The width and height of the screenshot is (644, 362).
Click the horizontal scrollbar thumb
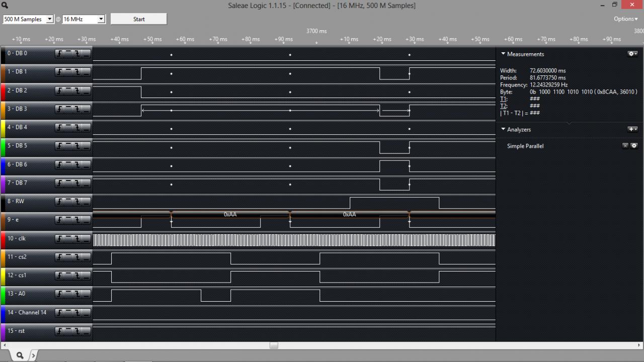pyautogui.click(x=274, y=345)
